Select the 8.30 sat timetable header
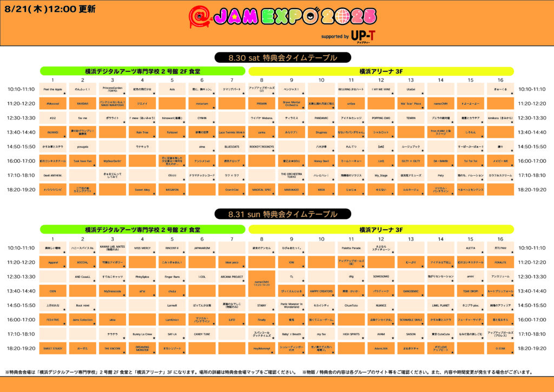554x392 pixels. [x=276, y=58]
